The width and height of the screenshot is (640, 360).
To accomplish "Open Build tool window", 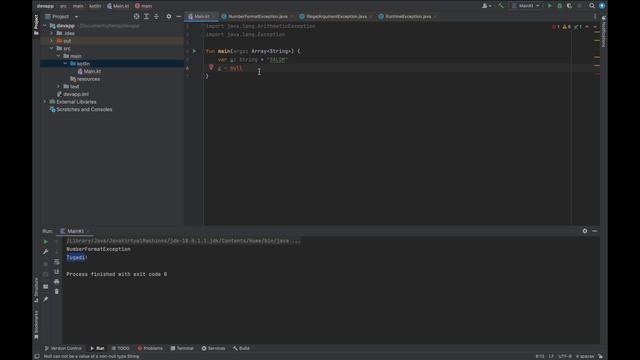I will click(x=241, y=348).
